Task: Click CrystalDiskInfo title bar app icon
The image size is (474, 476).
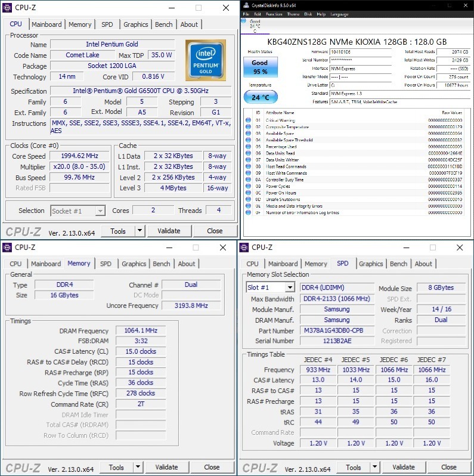Action: coord(246,5)
